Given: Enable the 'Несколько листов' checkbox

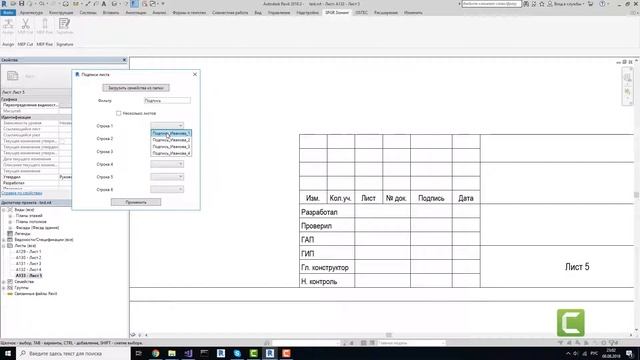Looking at the screenshot, I should click(119, 113).
